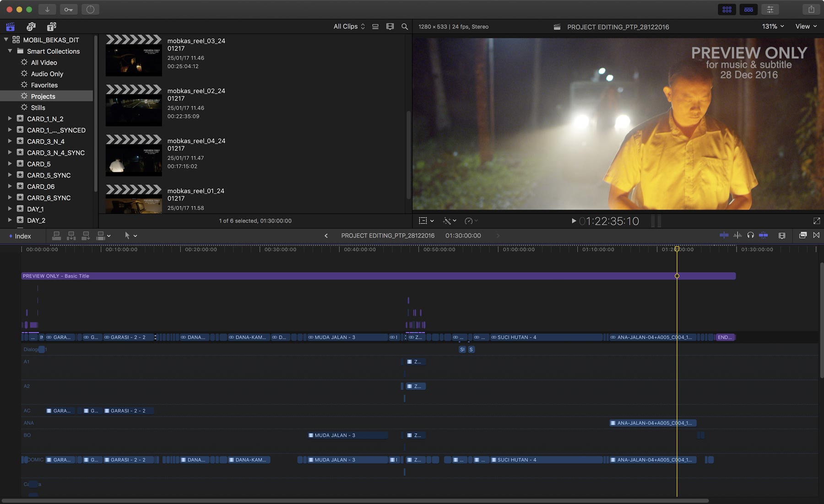Insert clip into storyline icon
Screen dimensions: 824x504
coord(71,236)
